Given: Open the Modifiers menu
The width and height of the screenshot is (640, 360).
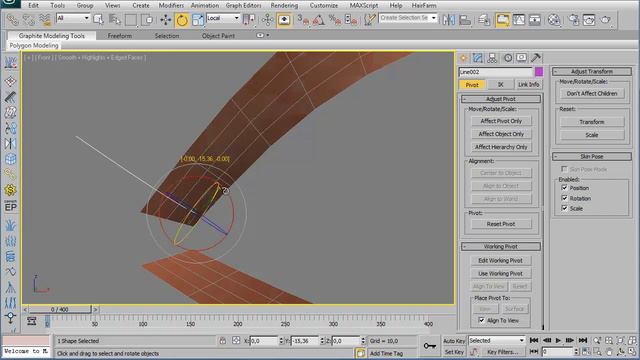Looking at the screenshot, I should 171,5.
